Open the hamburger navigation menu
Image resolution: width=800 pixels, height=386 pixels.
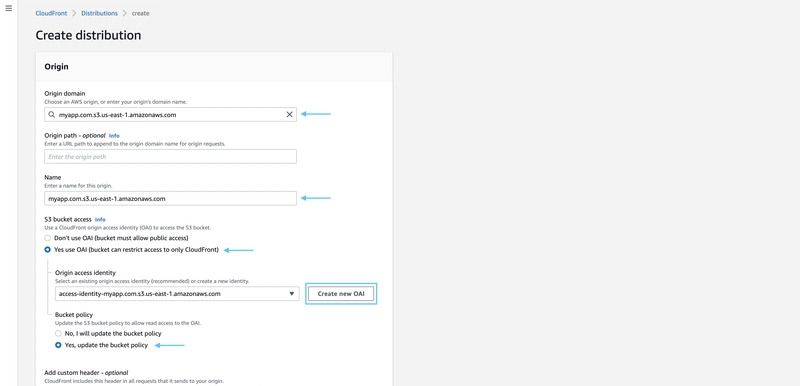(8, 9)
